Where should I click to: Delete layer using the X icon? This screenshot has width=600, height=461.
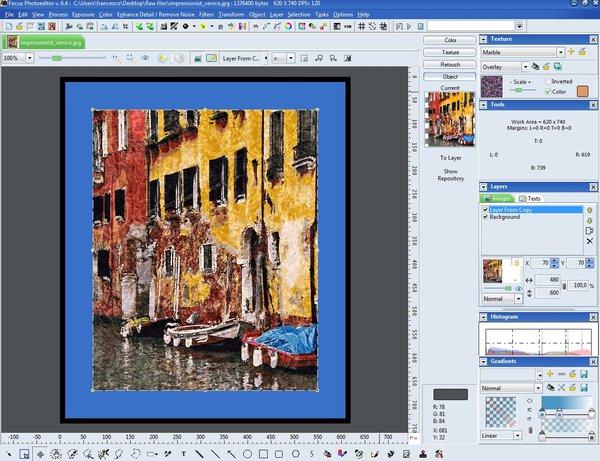(590, 241)
